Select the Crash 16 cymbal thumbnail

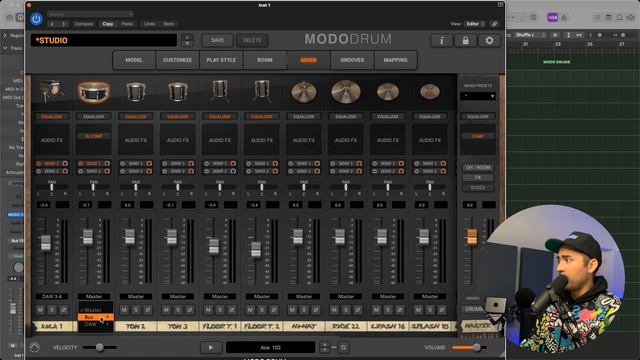[388, 91]
